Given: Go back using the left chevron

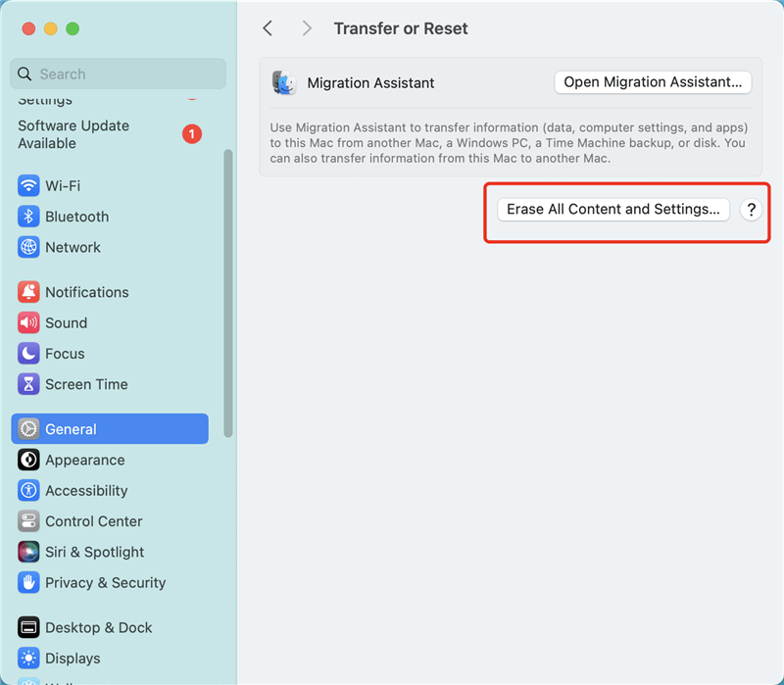Looking at the screenshot, I should [x=268, y=28].
